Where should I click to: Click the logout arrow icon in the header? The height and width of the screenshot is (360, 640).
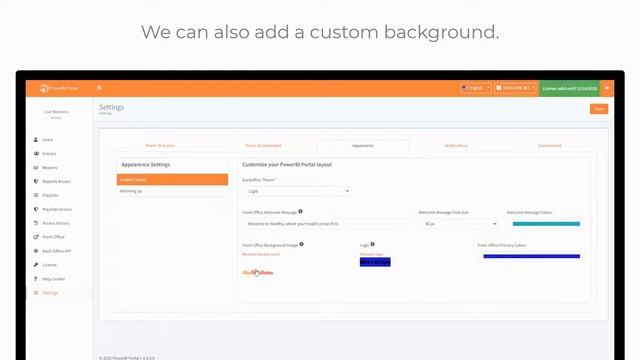pos(607,88)
